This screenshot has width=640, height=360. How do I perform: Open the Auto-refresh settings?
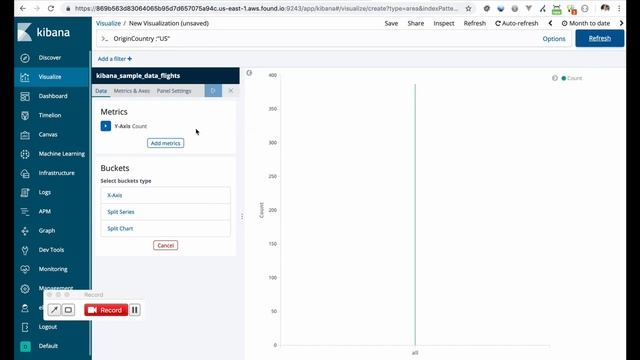tap(516, 23)
